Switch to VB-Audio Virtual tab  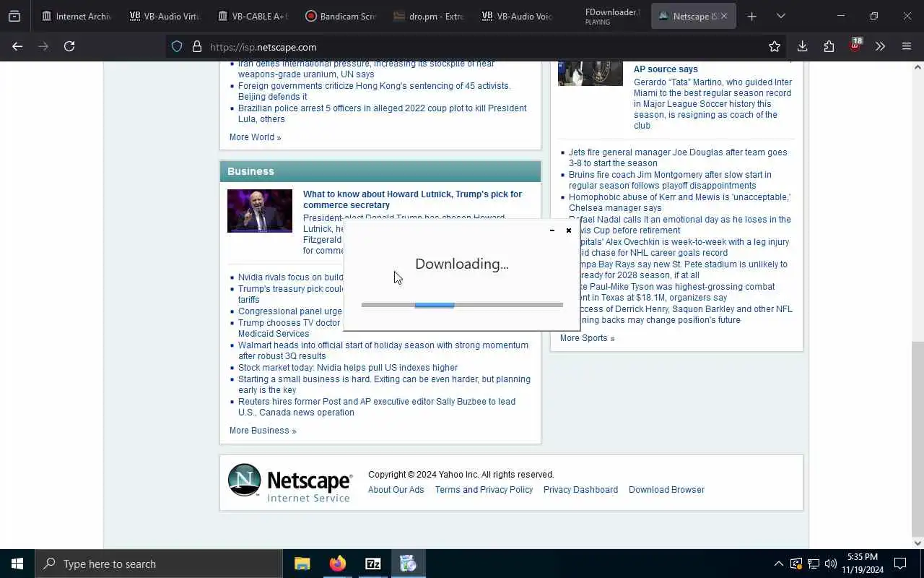165,16
